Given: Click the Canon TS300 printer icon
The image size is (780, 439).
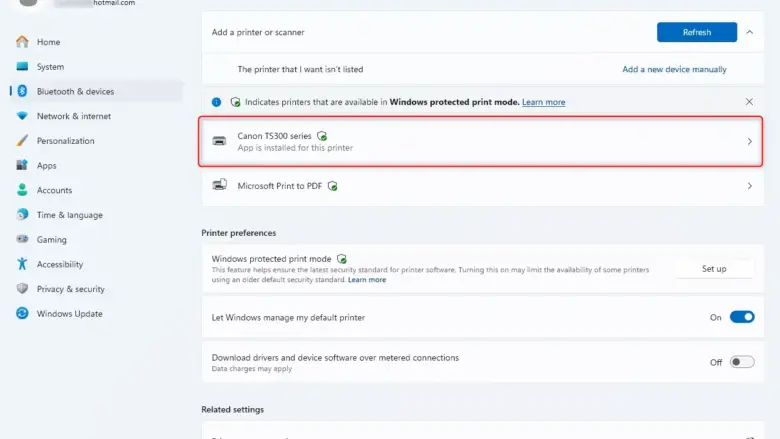Looking at the screenshot, I should tap(219, 141).
